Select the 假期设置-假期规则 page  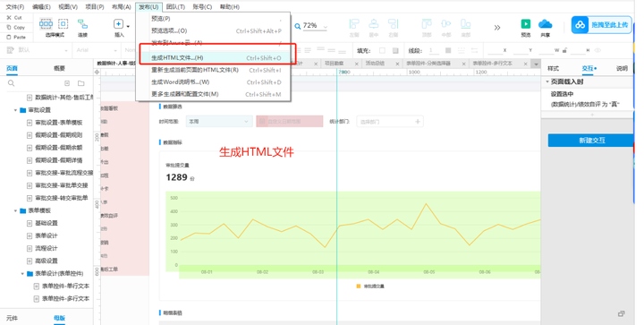point(59,135)
